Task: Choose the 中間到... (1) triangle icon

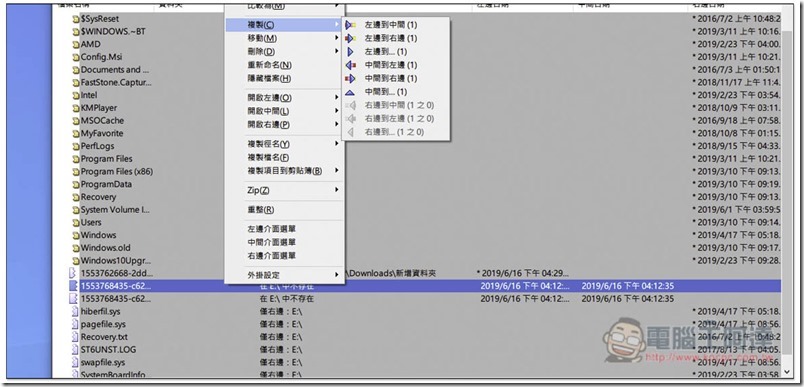Action: tap(350, 92)
